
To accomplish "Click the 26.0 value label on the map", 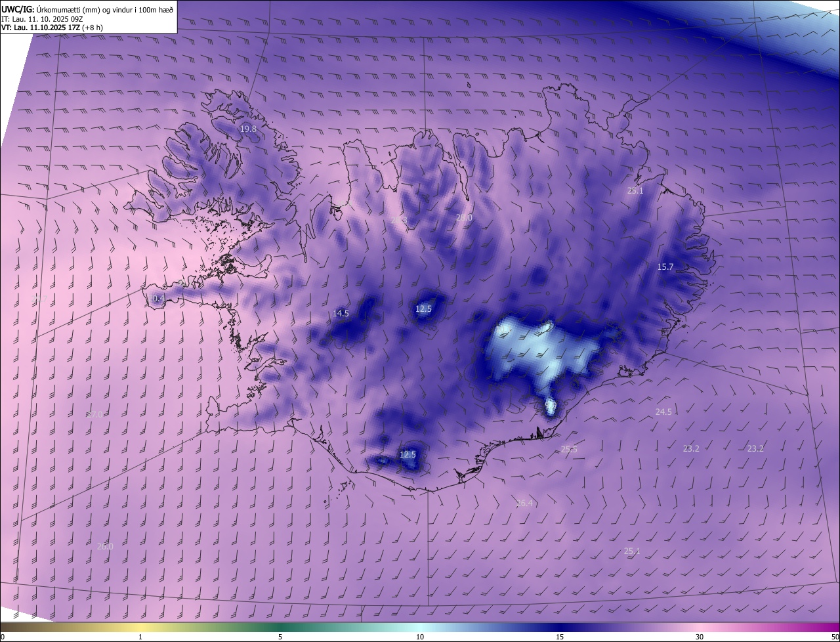I will [x=105, y=546].
